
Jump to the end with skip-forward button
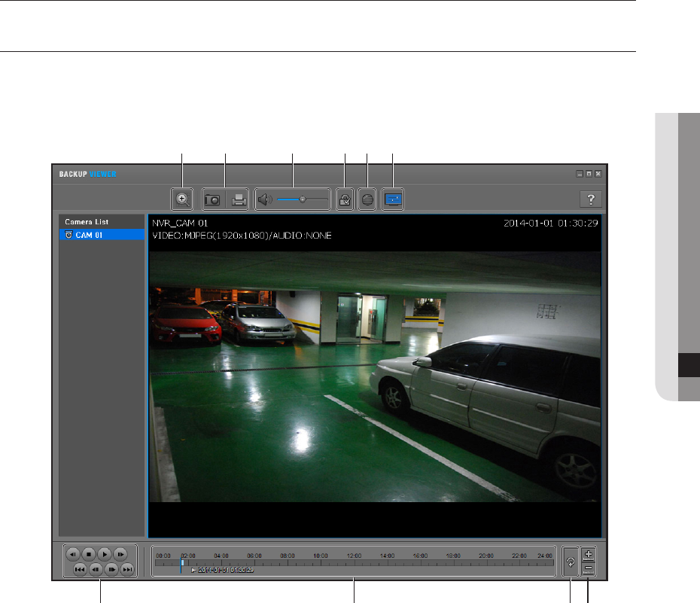pyautogui.click(x=127, y=570)
